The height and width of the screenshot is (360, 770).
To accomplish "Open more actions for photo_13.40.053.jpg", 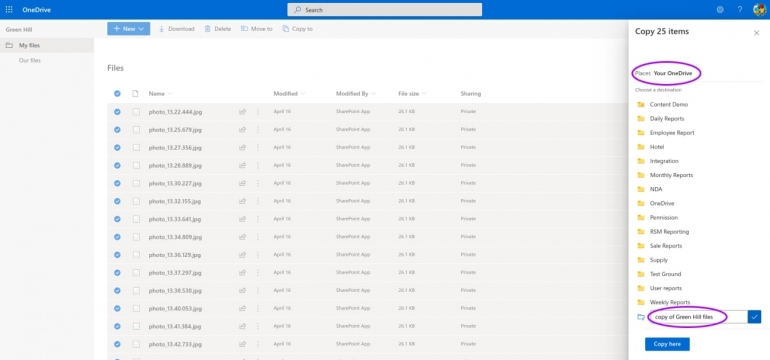I will (258, 308).
